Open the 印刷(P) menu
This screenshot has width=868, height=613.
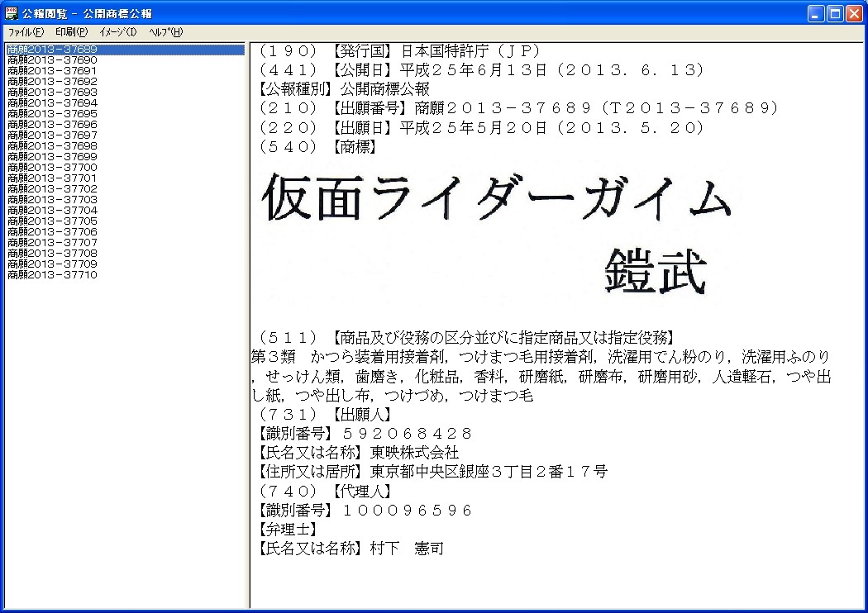pos(71,32)
